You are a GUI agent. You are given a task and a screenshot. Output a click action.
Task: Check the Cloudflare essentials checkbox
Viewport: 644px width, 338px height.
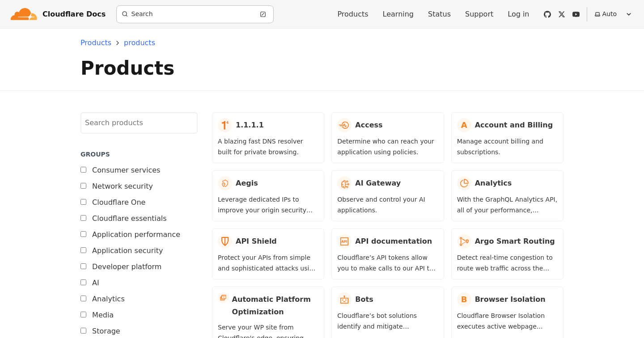(84, 218)
